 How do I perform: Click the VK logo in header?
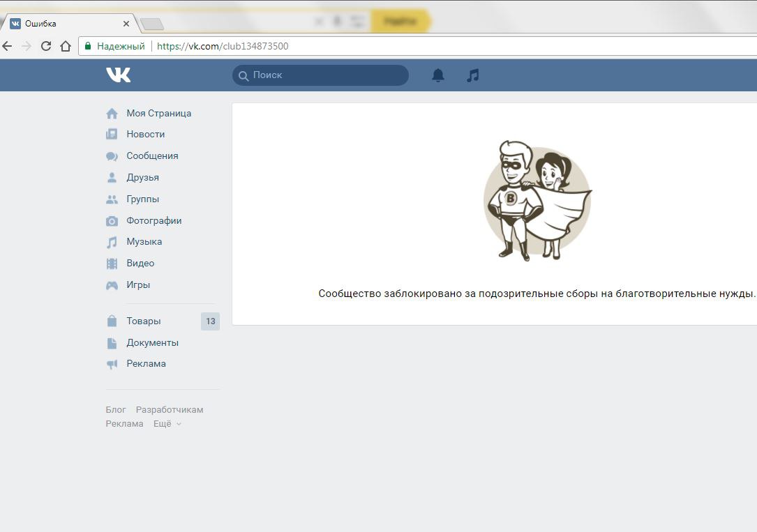coord(118,75)
